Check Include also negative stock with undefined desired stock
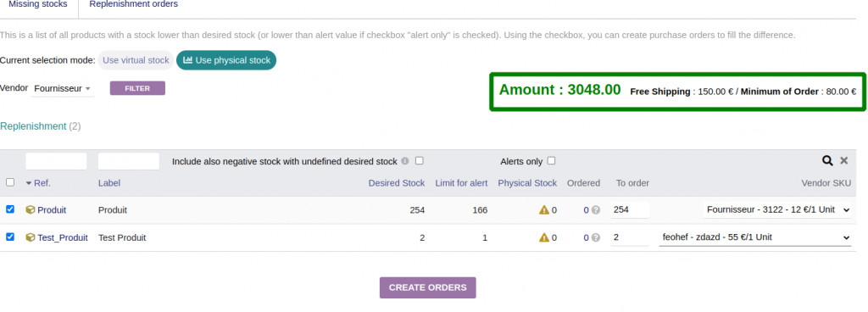 click(419, 161)
